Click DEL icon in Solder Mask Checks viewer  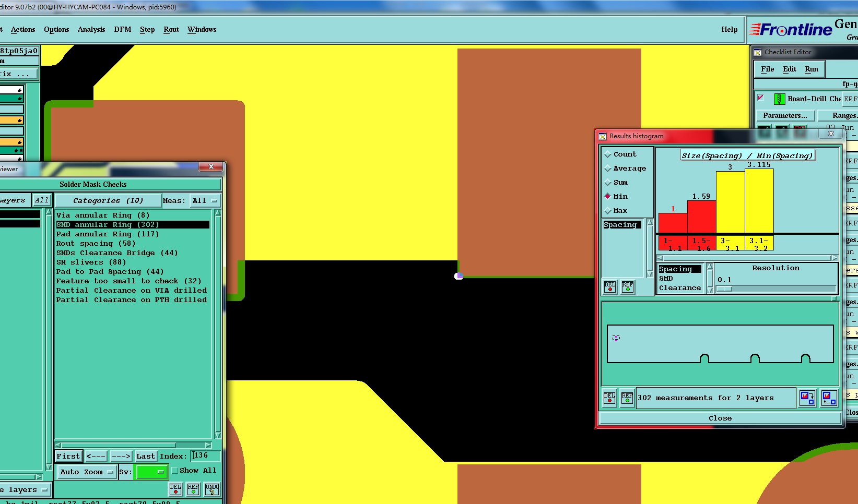coord(175,489)
